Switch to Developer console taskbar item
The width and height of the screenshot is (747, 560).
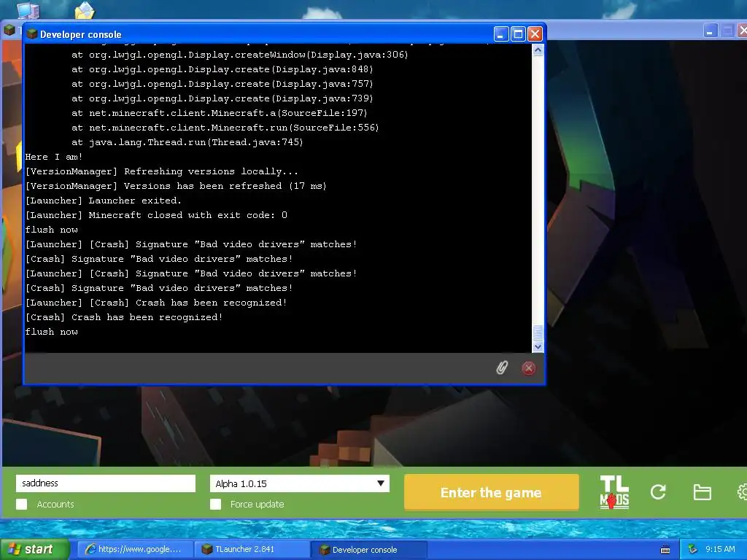click(368, 550)
